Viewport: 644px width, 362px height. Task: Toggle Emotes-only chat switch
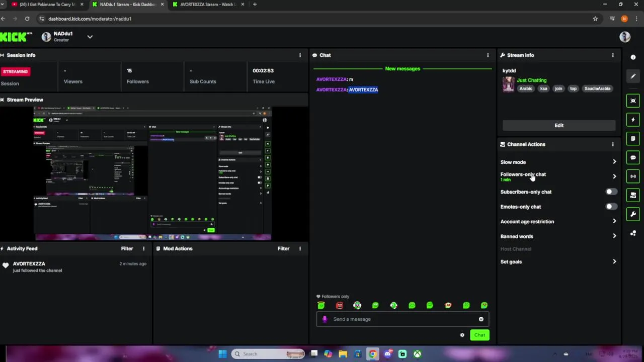tap(611, 207)
